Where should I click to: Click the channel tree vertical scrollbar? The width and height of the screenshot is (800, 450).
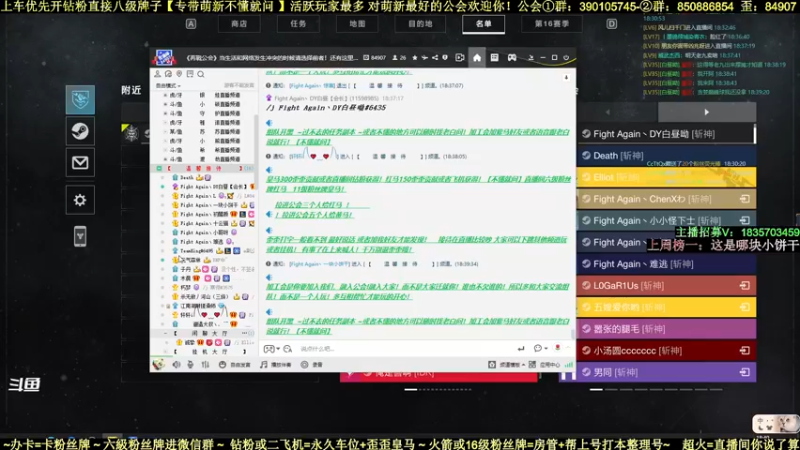tap(256, 153)
